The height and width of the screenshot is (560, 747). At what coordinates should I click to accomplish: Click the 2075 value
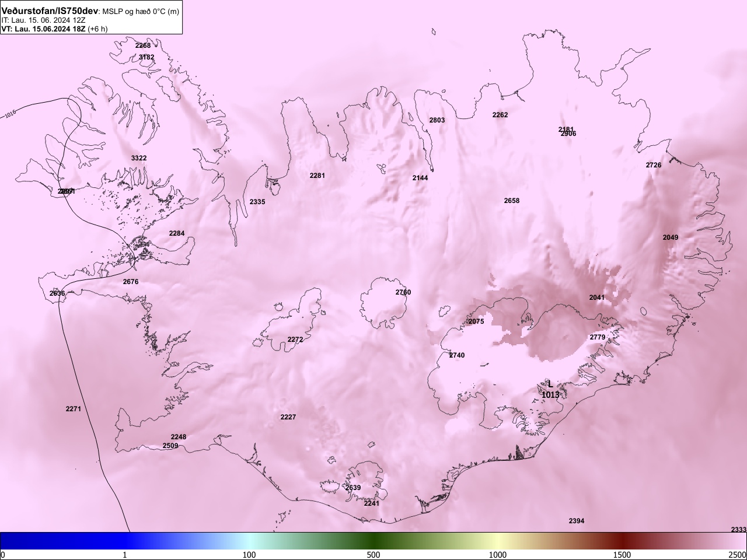tap(476, 321)
